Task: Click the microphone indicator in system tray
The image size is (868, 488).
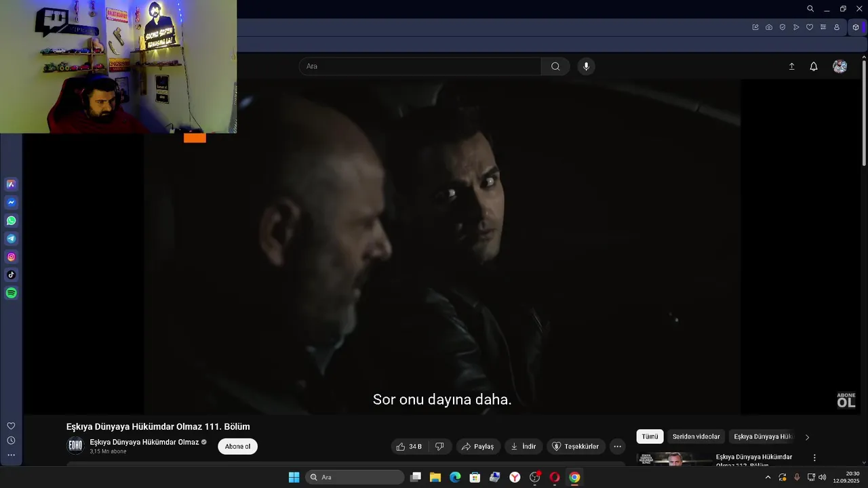Action: coord(797,477)
